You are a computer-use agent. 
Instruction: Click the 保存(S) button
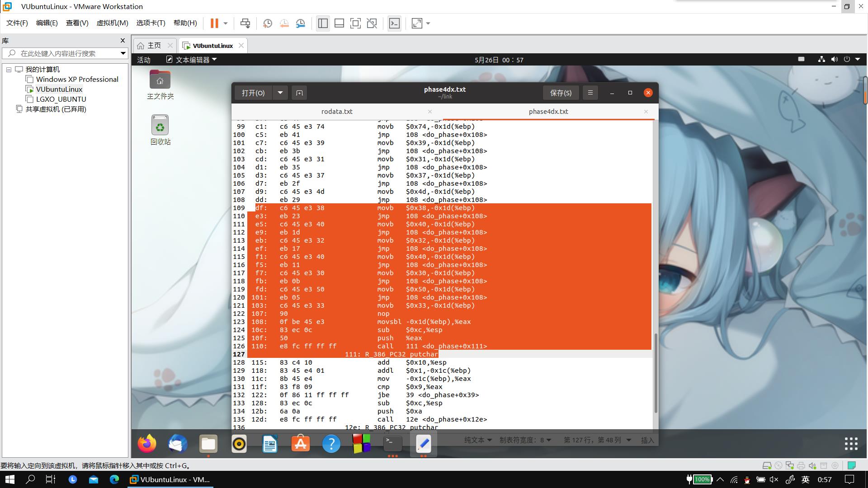(561, 93)
